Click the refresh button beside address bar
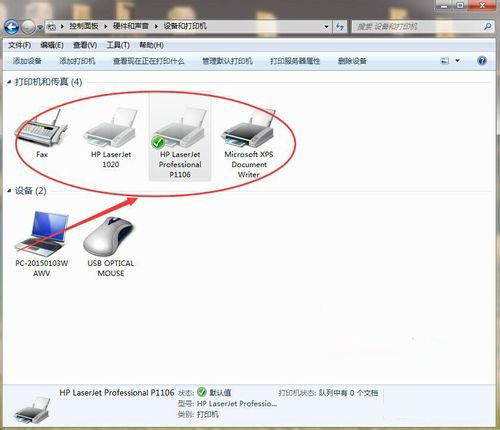500x430 pixels. click(340, 26)
